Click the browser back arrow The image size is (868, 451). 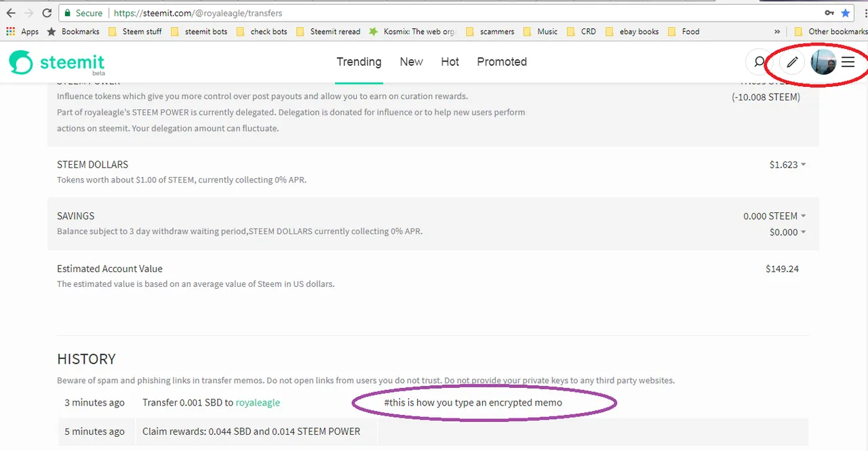tap(11, 13)
